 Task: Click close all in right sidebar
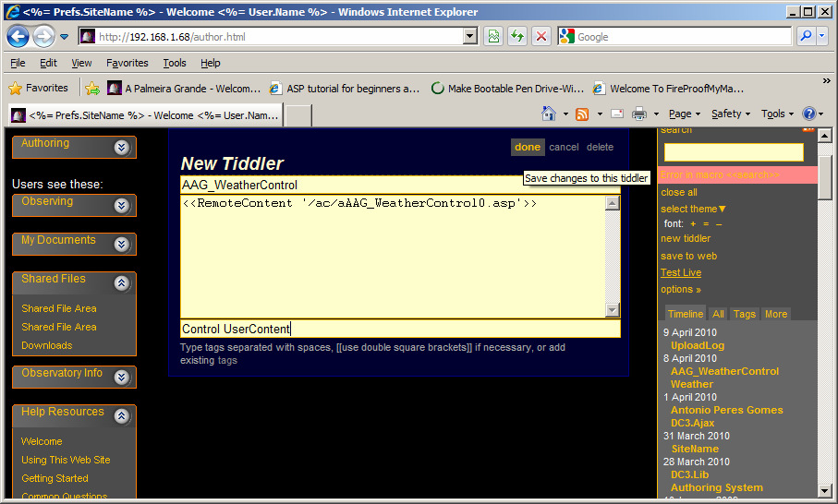(679, 192)
